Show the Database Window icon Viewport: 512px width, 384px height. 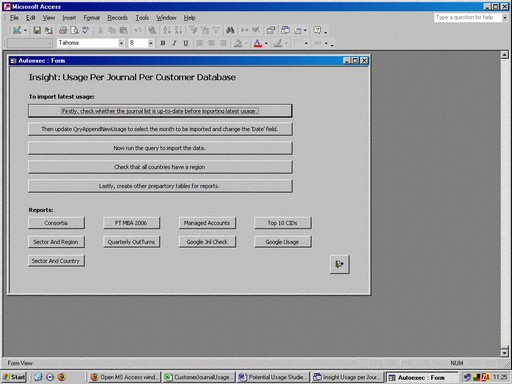pos(285,30)
